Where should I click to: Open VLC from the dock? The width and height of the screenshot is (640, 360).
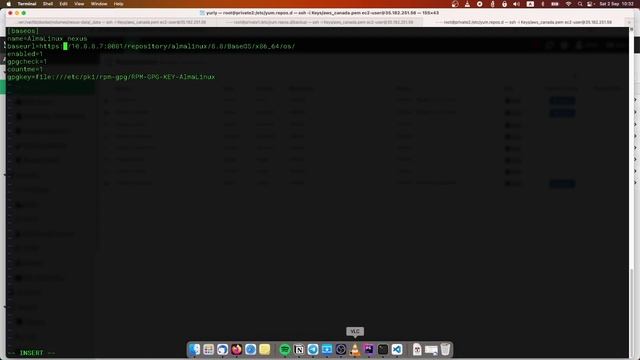tap(355, 349)
